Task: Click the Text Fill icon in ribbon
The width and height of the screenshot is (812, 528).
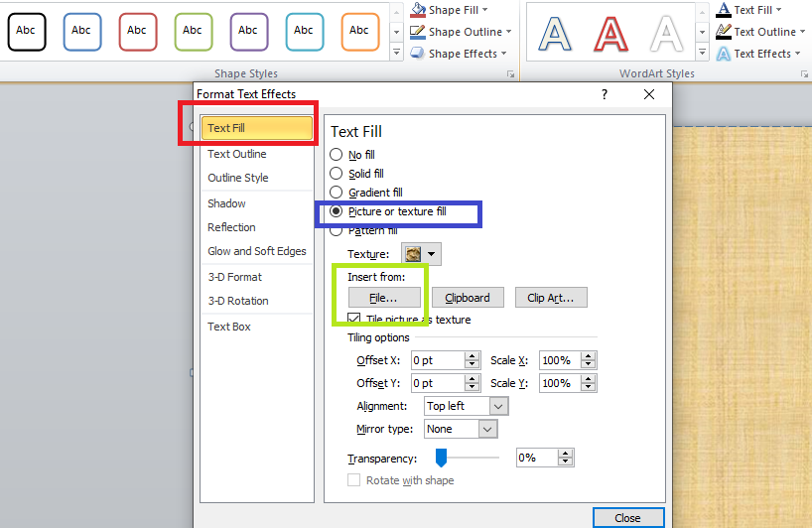Action: tap(724, 10)
